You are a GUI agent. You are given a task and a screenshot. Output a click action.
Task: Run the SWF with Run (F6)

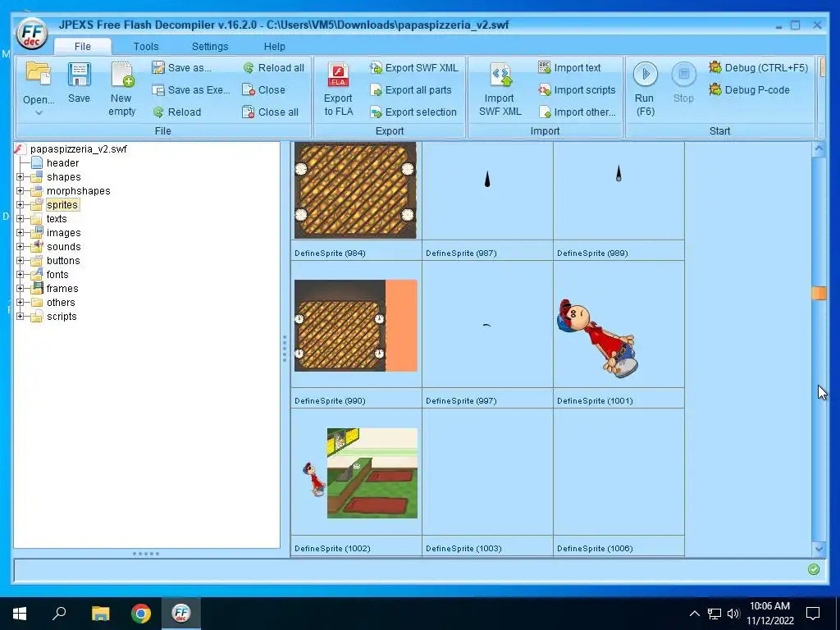point(645,89)
